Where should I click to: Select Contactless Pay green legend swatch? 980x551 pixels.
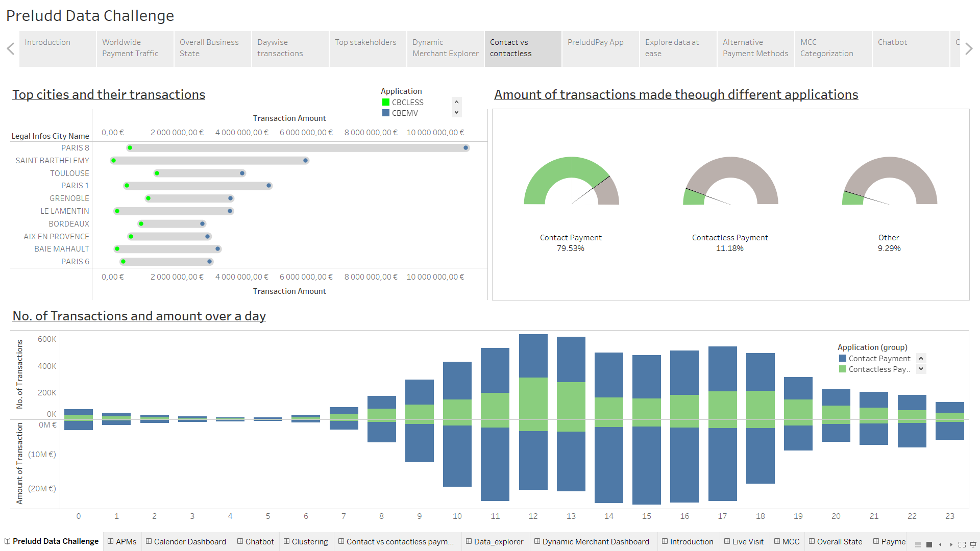pos(843,369)
